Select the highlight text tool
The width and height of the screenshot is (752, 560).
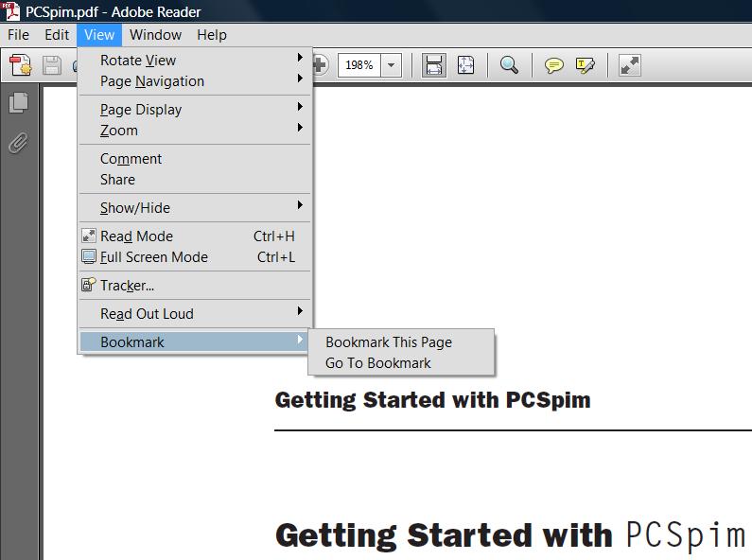pos(586,64)
